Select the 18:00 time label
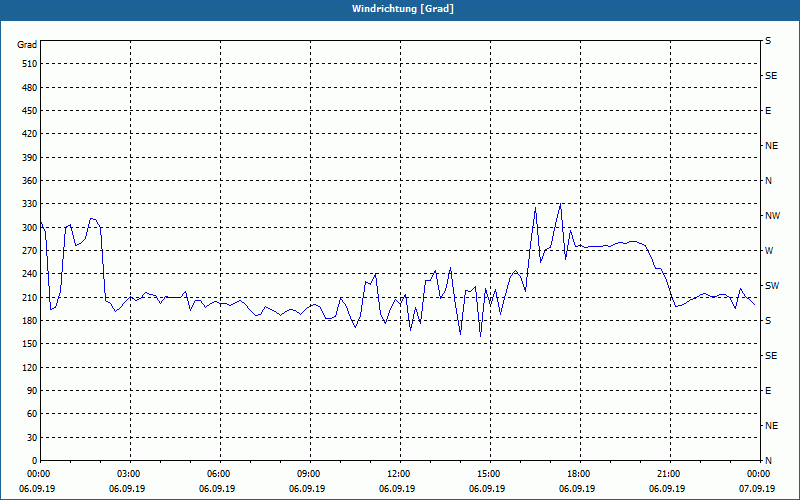 [579, 474]
